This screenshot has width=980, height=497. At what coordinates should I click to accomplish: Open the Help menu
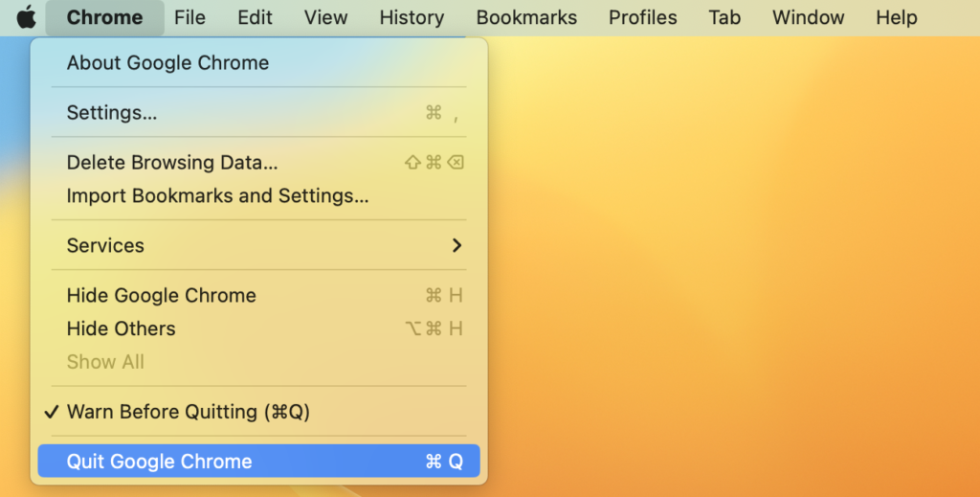896,17
